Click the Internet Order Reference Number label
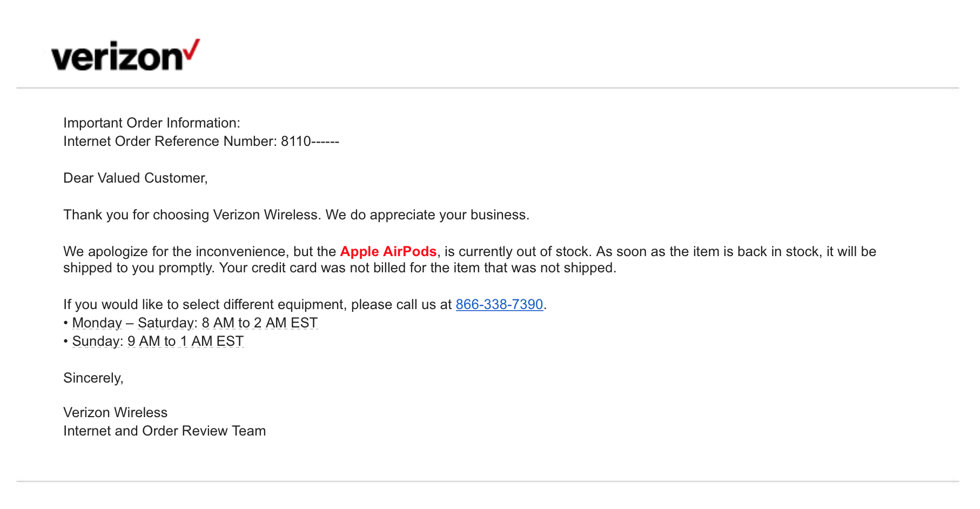The width and height of the screenshot is (980, 509). coord(170,142)
